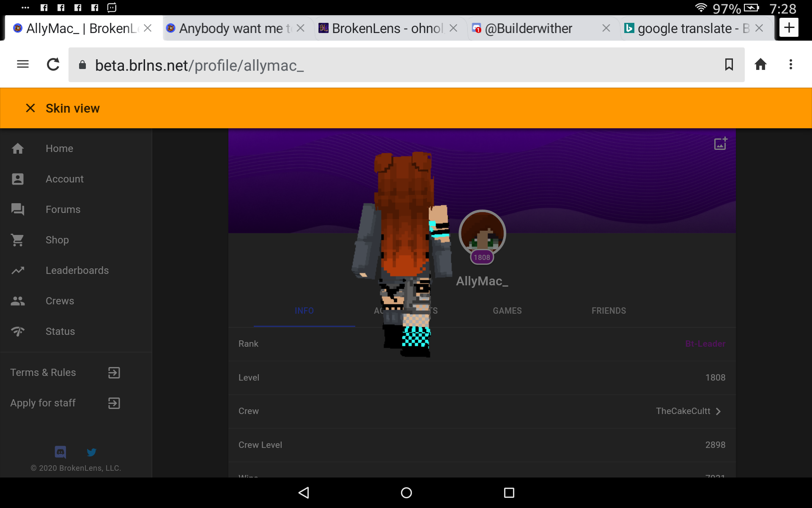Viewport: 812px width, 508px height.
Task: Close the Anybody want me tab
Action: 301,28
